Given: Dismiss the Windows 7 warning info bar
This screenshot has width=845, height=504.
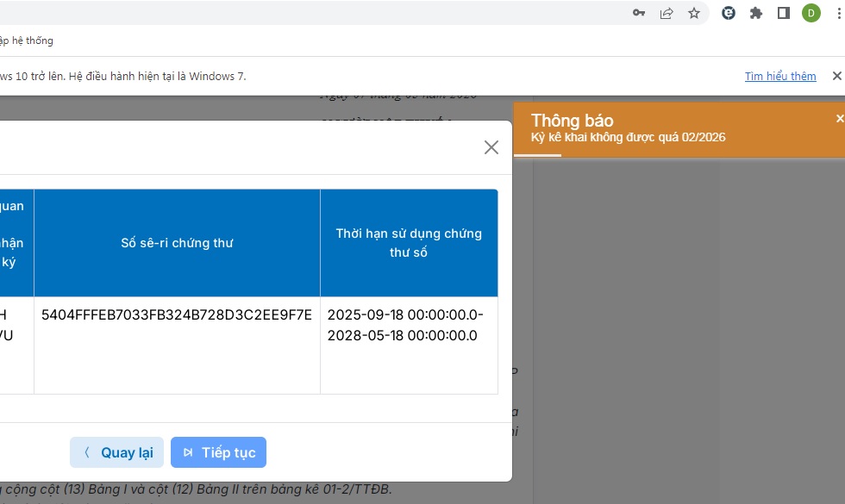Looking at the screenshot, I should click(x=836, y=76).
